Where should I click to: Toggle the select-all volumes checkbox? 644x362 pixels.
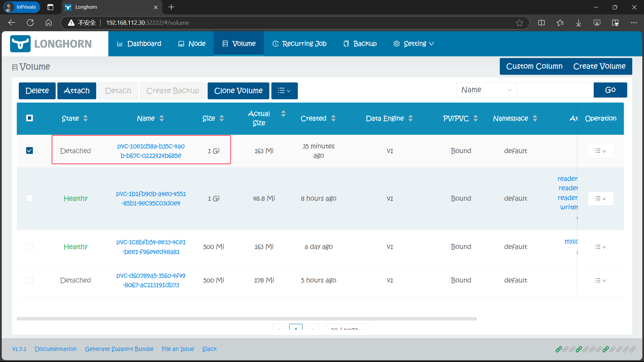tap(30, 118)
